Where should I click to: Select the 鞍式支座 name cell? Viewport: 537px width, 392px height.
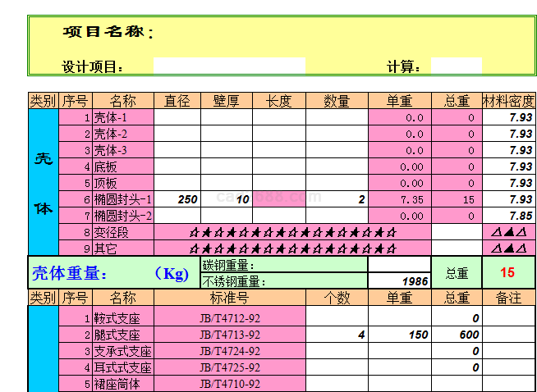122,318
